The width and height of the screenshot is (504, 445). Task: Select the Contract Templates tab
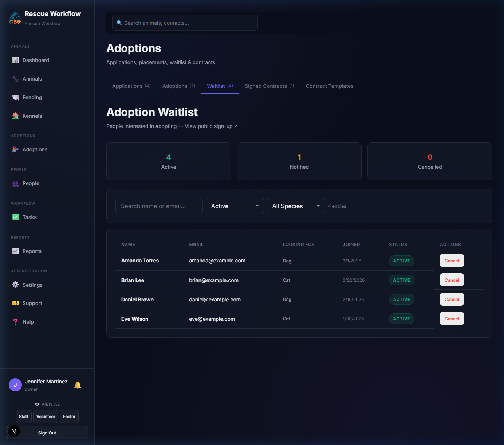pos(330,86)
